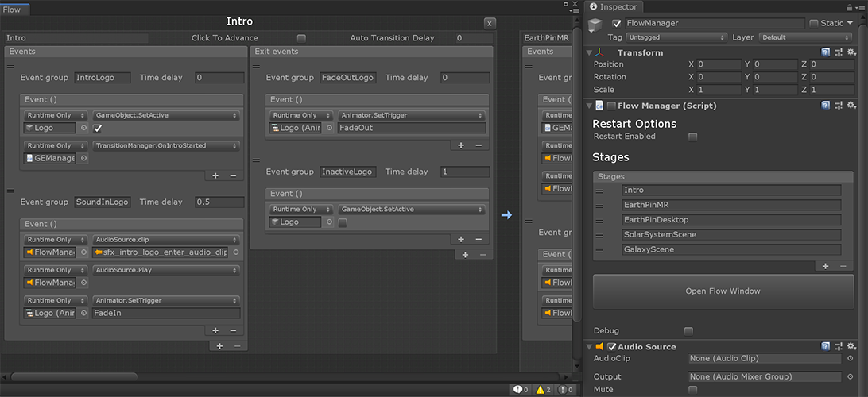Collapse the Audio Source component foldout
The image size is (868, 397).
pos(589,347)
